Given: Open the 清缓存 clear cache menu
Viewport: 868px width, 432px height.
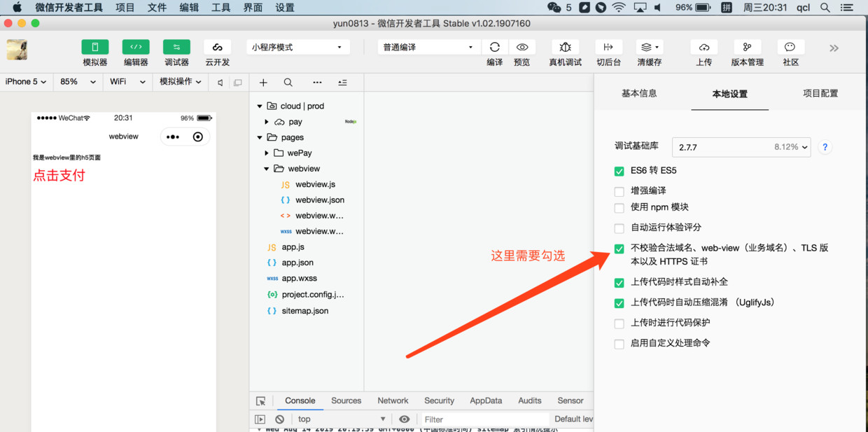Looking at the screenshot, I should pyautogui.click(x=650, y=47).
